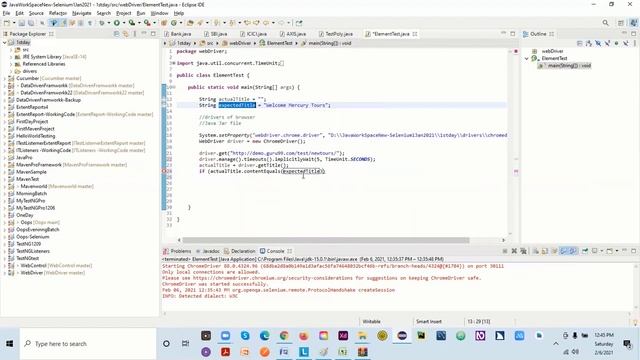Click the Open Type toolbar icon
The image size is (640, 360).
(190, 23)
